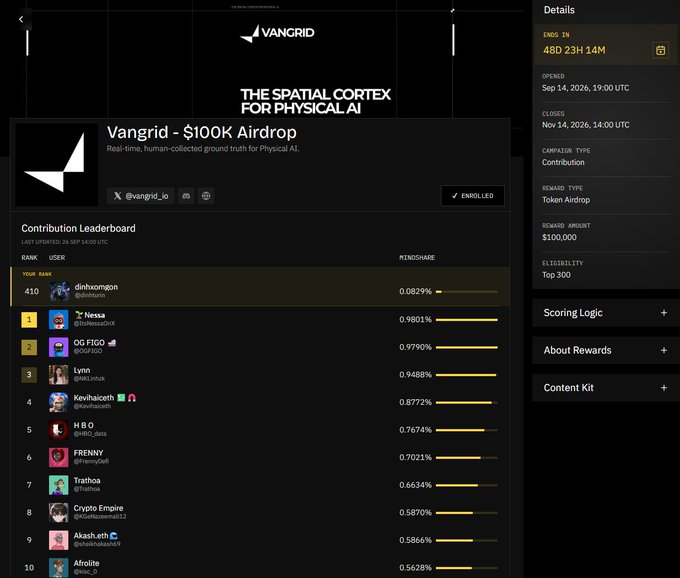Click the RANK column header

[29, 258]
